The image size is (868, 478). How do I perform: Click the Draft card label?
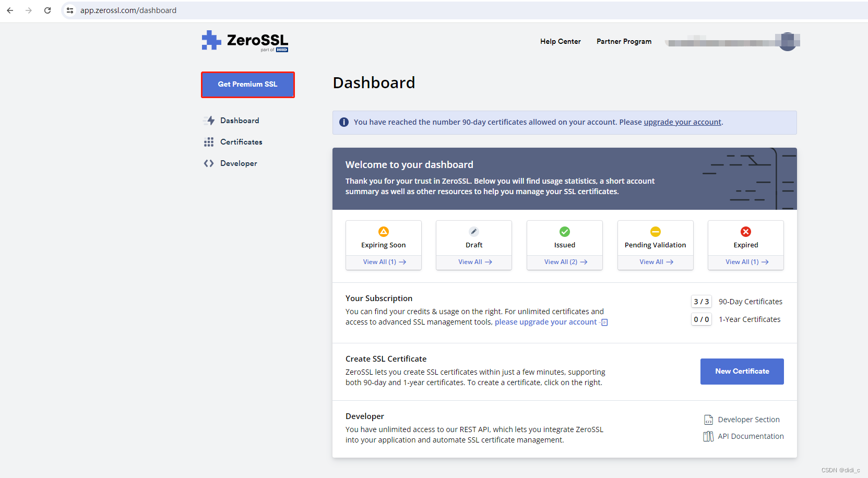[x=474, y=245]
